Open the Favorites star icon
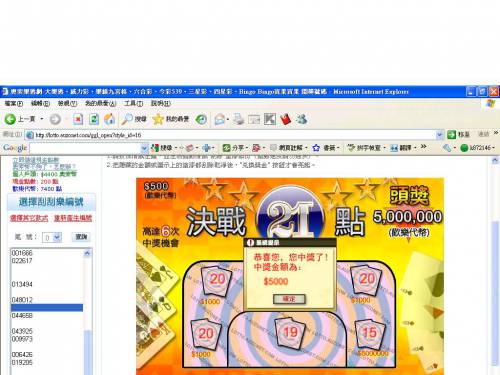The height and width of the screenshot is (375, 500). (x=158, y=119)
